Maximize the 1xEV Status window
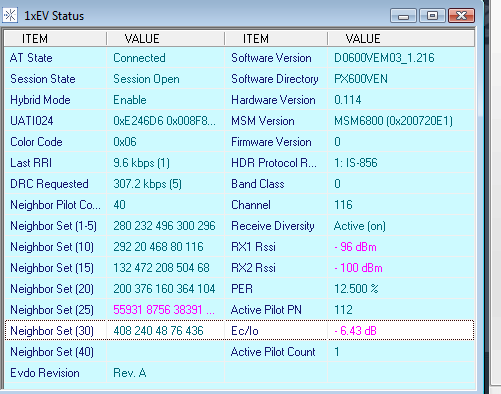 [432, 16]
